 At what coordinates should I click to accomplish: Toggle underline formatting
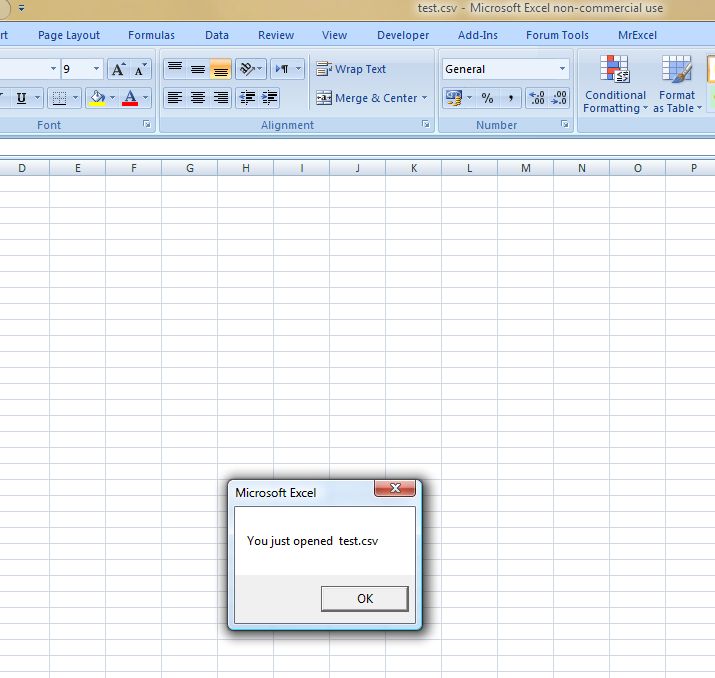[x=21, y=98]
